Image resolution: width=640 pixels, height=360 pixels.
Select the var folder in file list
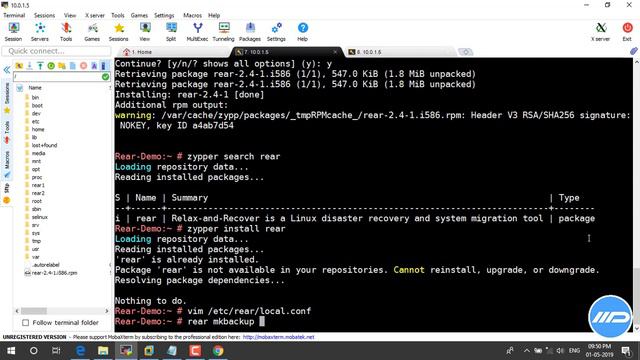click(36, 257)
